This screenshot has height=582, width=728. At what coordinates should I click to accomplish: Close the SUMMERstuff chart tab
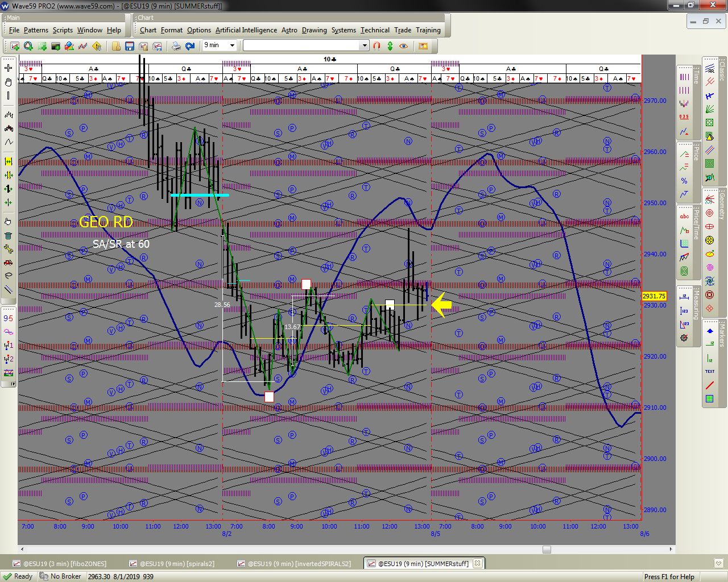point(478,564)
